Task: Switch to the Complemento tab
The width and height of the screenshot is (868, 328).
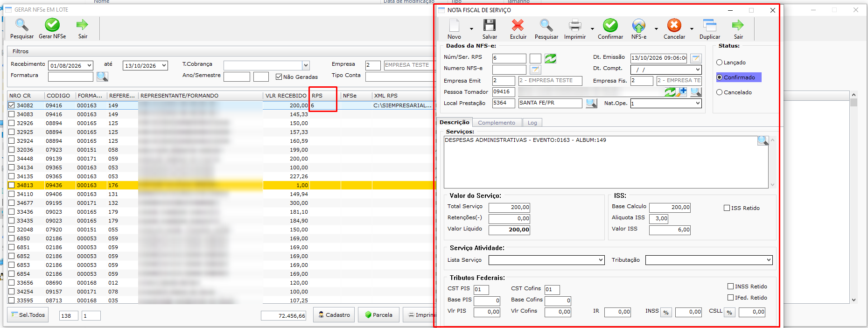Action: click(x=497, y=123)
